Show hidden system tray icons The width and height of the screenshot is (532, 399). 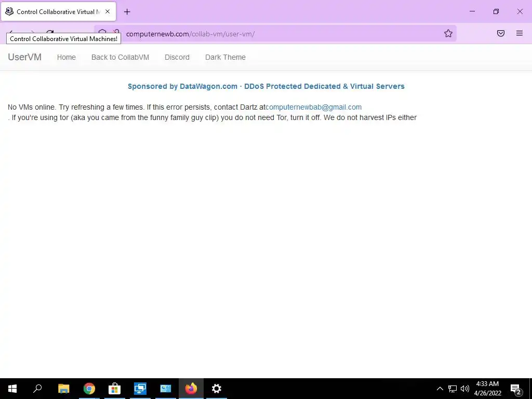point(440,389)
